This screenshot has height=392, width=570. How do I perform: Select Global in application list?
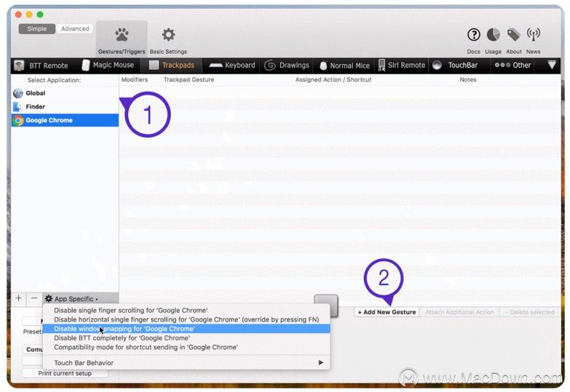[65, 93]
